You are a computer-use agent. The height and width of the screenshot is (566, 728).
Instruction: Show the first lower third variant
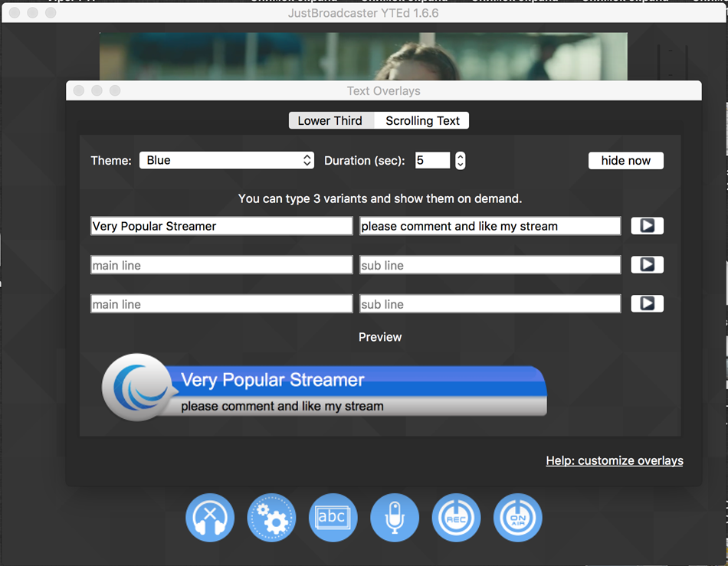pos(647,226)
